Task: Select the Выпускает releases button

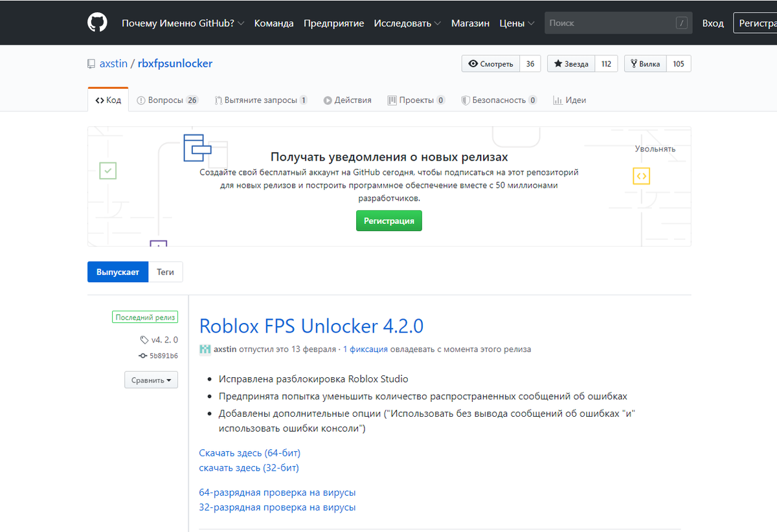Action: 118,272
